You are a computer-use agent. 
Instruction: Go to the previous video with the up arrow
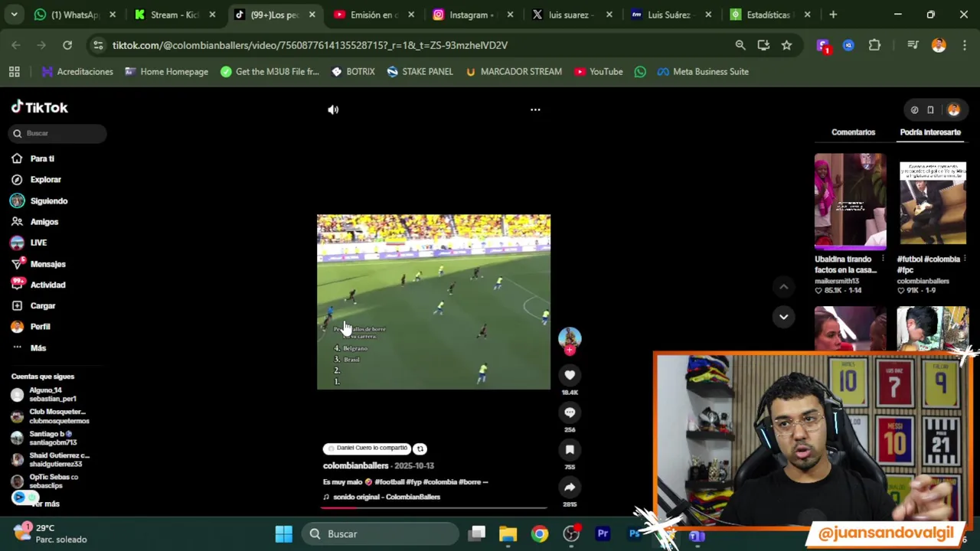point(783,287)
